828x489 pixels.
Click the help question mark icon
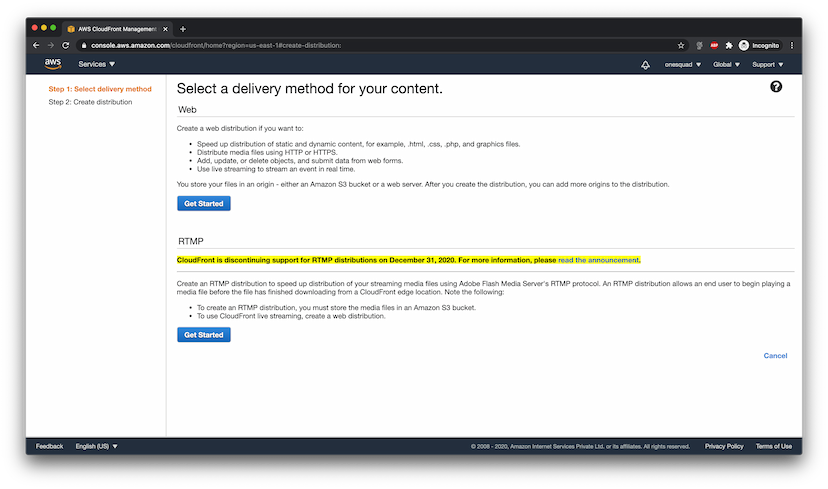776,87
